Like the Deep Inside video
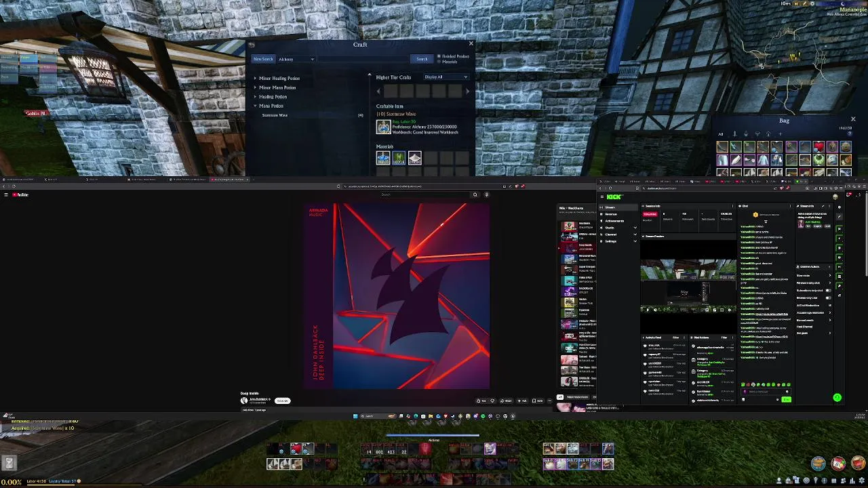Screen dimensions: 868x488 480,401
